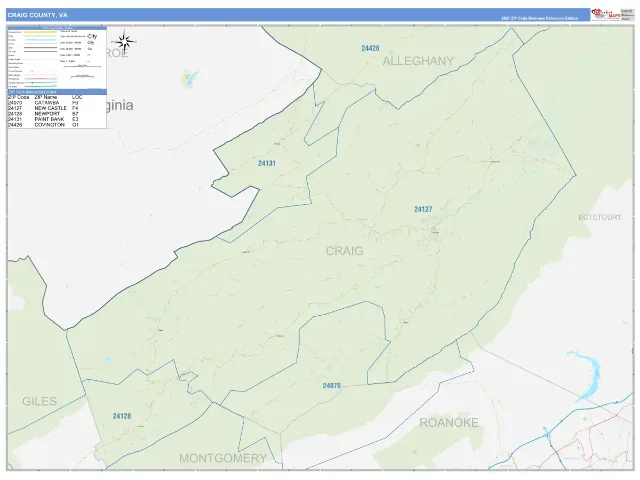Click the New Castle town cluster below 24127

click(x=434, y=232)
